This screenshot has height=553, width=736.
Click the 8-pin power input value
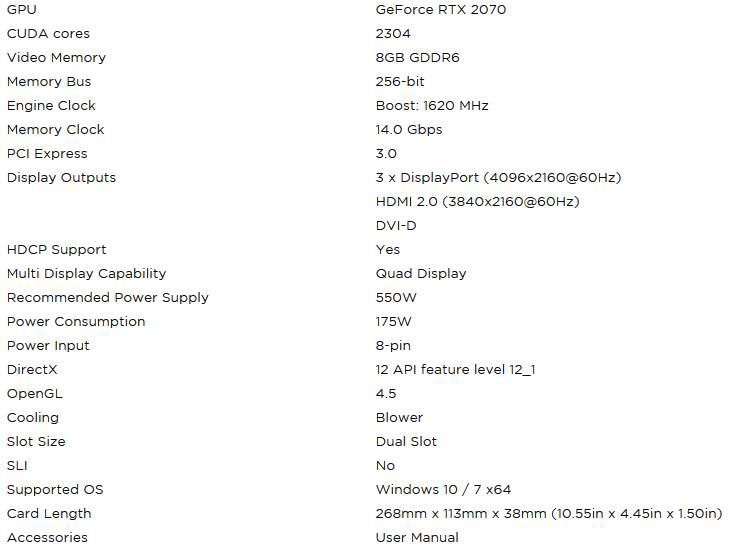pyautogui.click(x=393, y=346)
